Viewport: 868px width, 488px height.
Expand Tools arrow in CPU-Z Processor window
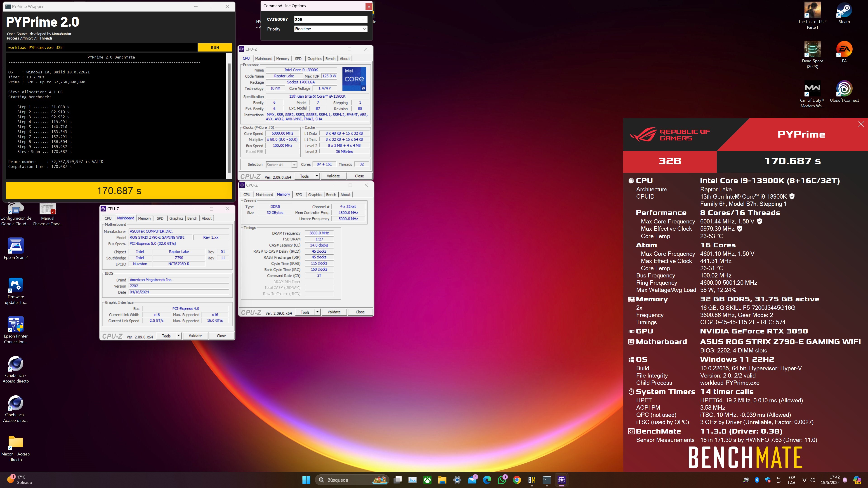[x=316, y=176]
